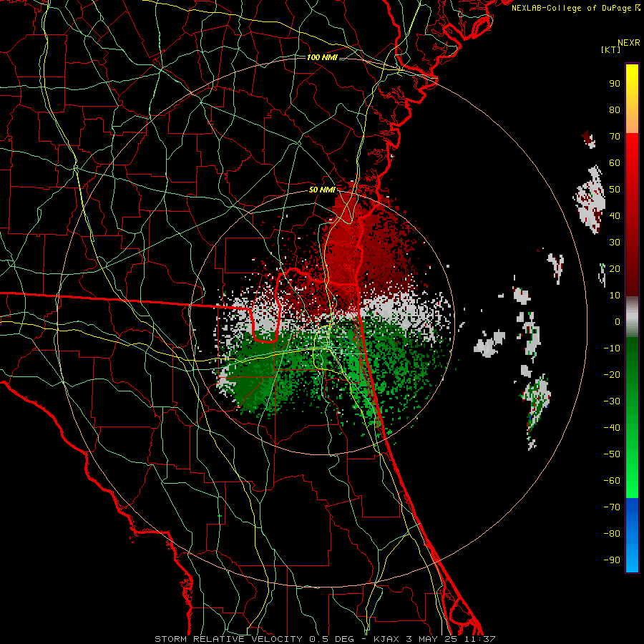
Task: Click the "-80" value on the velocity scale
Action: pyautogui.click(x=612, y=534)
